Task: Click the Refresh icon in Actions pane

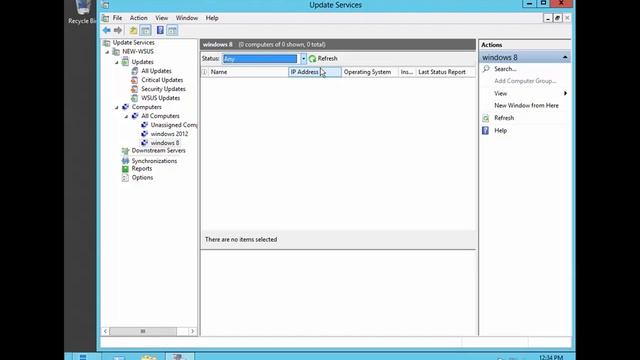Action: point(486,118)
